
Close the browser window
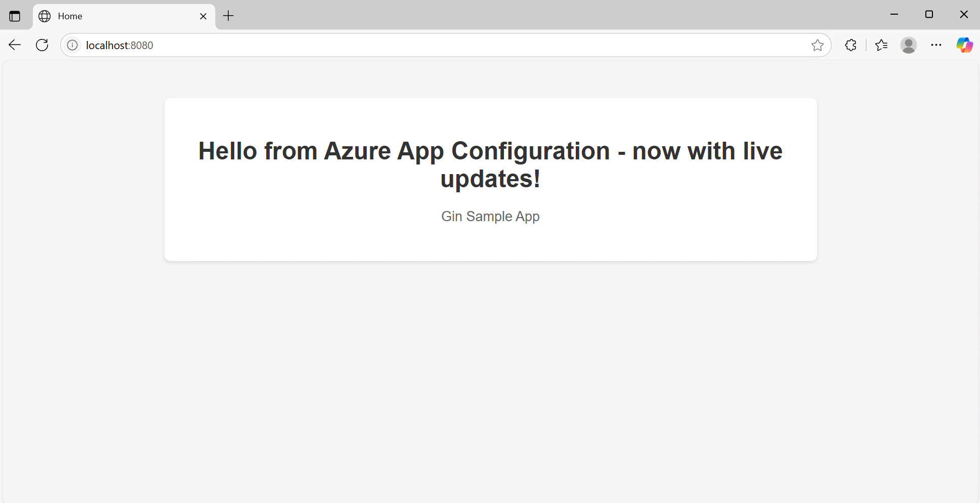click(964, 15)
